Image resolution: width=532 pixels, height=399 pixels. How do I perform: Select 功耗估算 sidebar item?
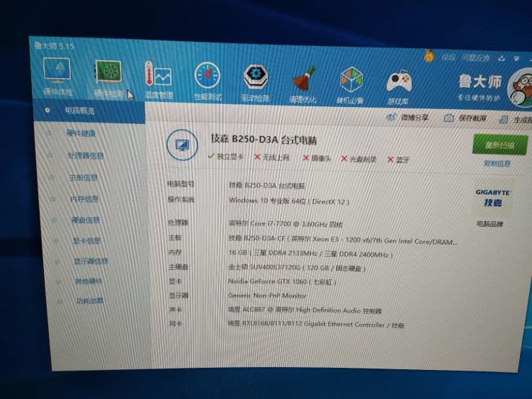coord(89,301)
